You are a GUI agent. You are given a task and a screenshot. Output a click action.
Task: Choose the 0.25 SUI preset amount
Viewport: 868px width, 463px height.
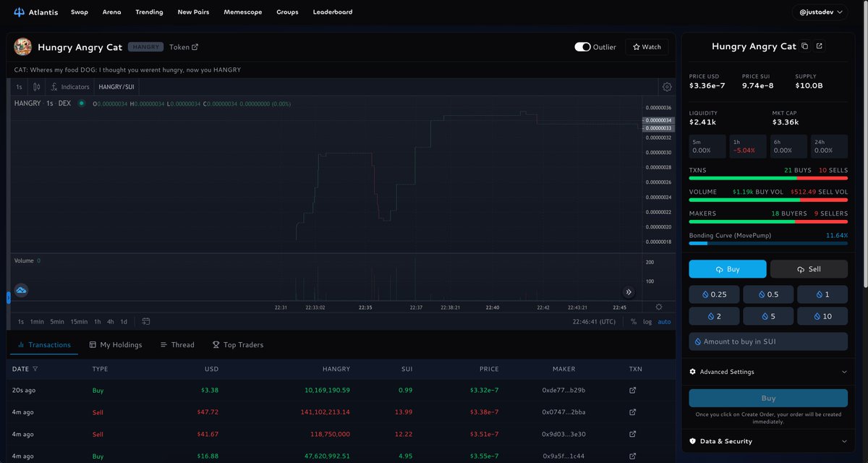[x=714, y=294]
